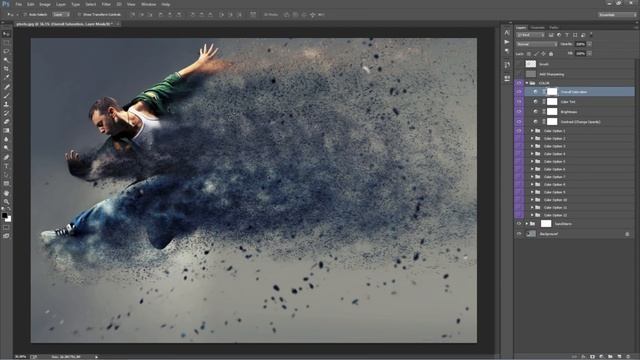The image size is (640, 360).
Task: Click the Opacity value field
Action: tap(580, 44)
